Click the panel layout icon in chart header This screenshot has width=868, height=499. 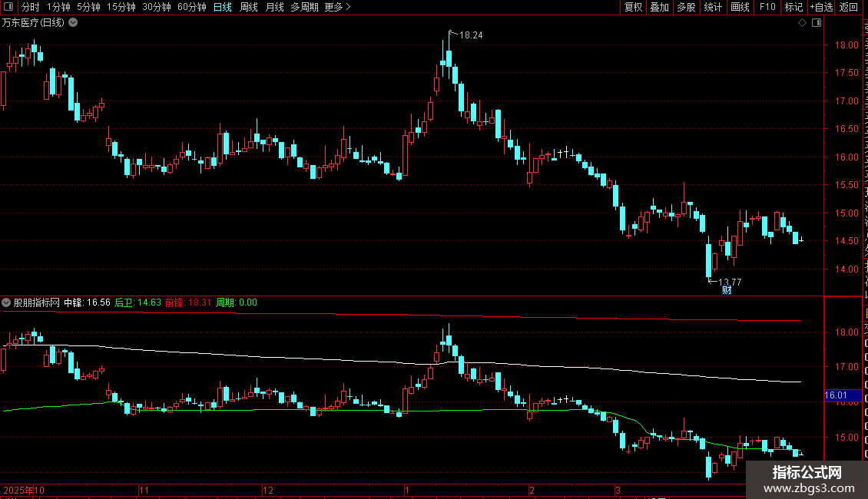pos(817,23)
